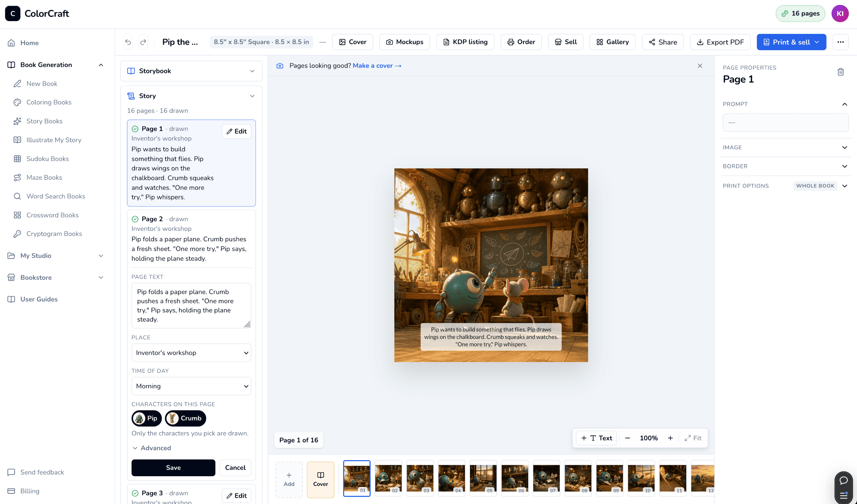Click the KI user avatar
The height and width of the screenshot is (504, 857).
point(840,13)
